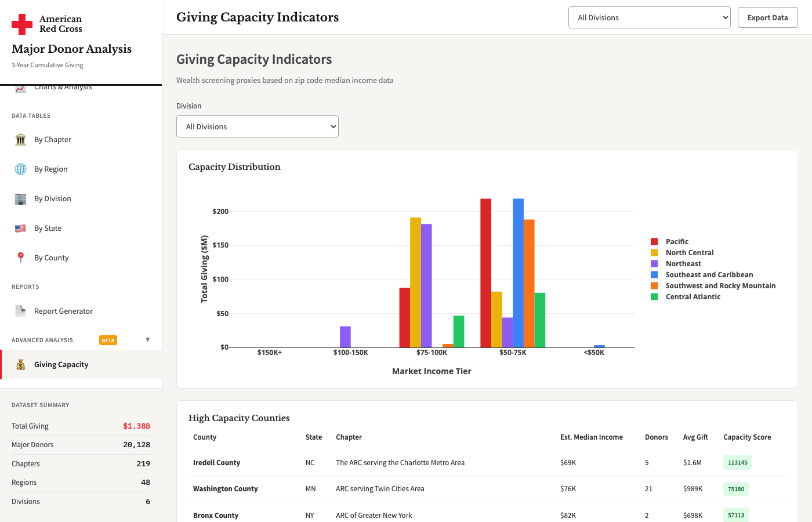Image resolution: width=812 pixels, height=522 pixels.
Task: Click the Major Donor Analysis title
Action: [72, 49]
